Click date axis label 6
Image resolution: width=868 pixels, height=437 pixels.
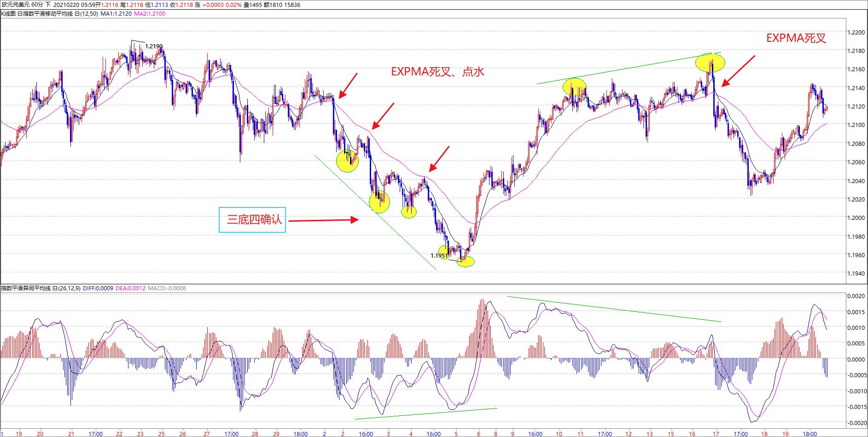click(x=478, y=433)
